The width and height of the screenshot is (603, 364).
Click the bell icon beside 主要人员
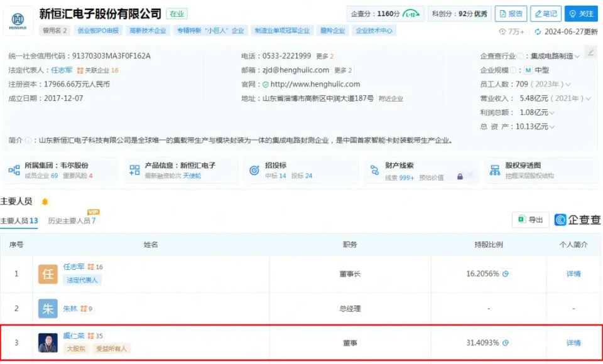45,201
